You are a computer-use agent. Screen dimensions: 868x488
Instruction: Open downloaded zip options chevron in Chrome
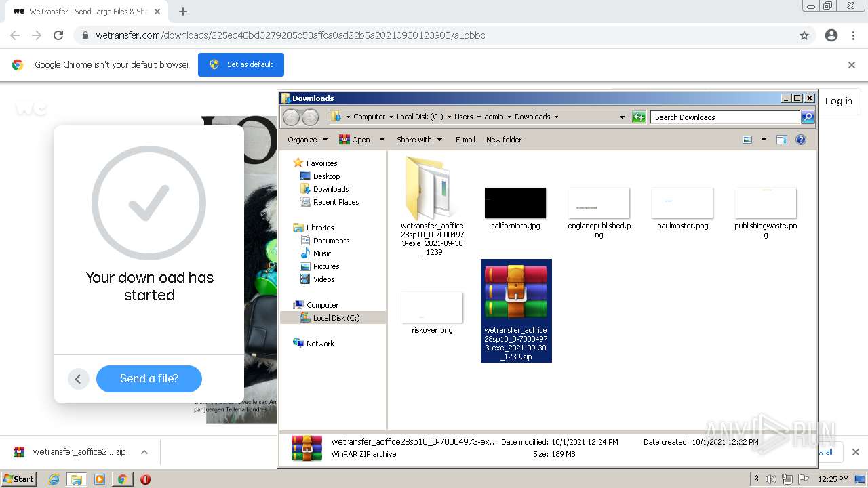(144, 452)
